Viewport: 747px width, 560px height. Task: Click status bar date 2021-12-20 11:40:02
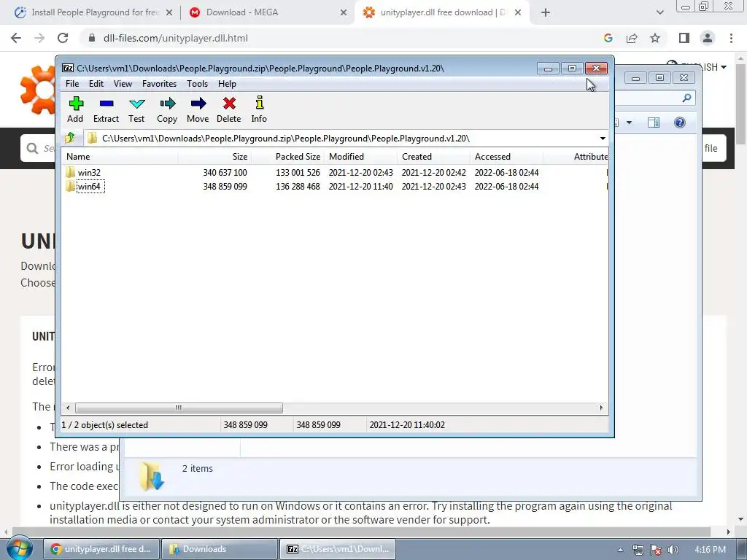pyautogui.click(x=407, y=425)
